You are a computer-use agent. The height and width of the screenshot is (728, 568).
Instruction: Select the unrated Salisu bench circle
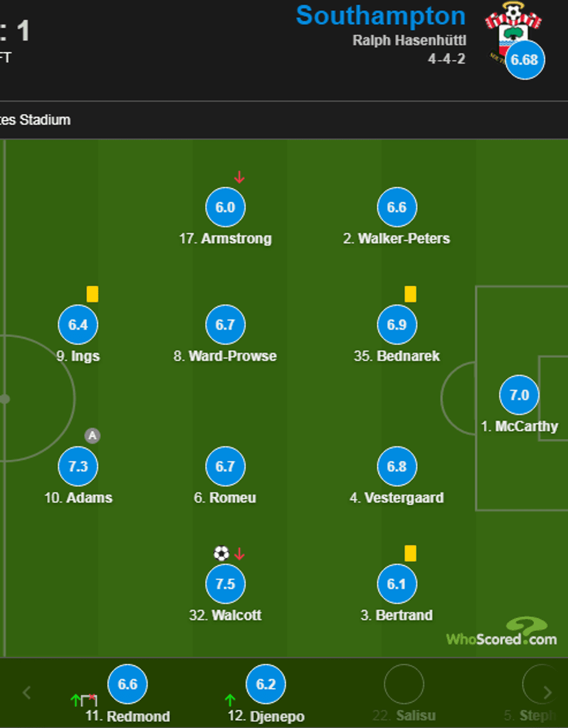(404, 685)
